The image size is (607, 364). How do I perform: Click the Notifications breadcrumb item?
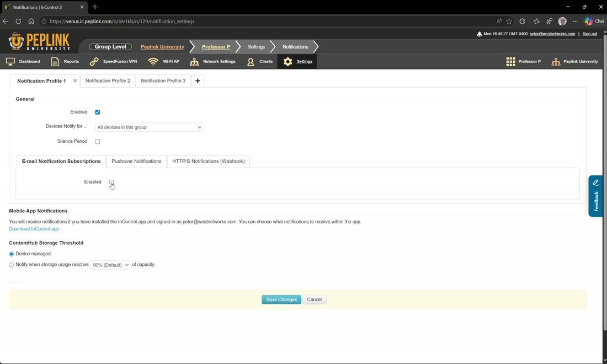point(295,47)
